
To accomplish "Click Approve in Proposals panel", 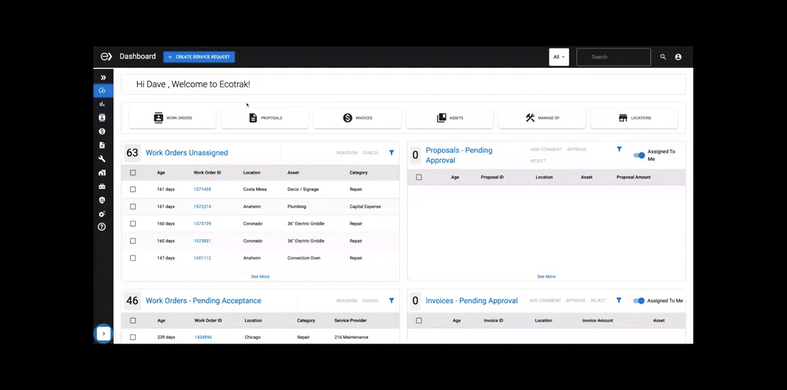I will (x=577, y=149).
